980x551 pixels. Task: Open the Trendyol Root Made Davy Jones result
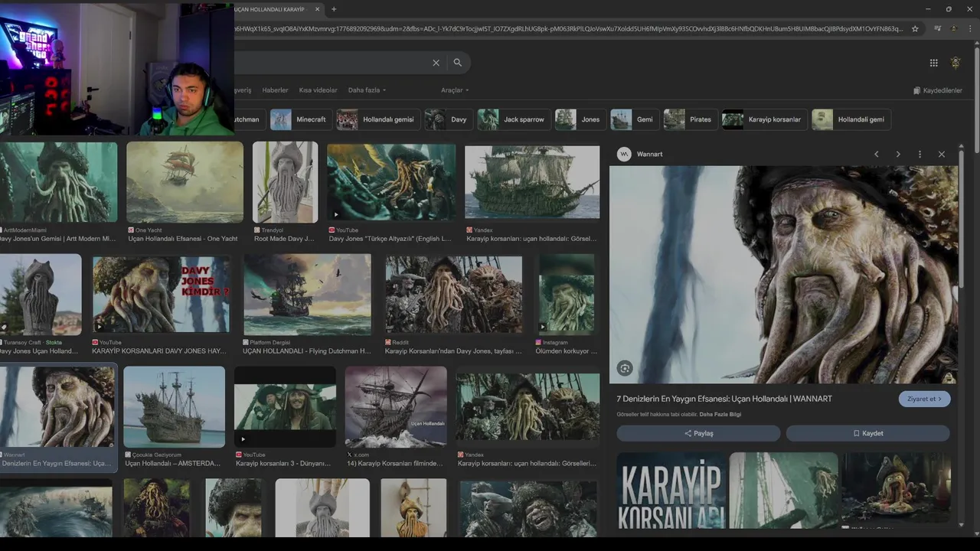[x=285, y=182]
